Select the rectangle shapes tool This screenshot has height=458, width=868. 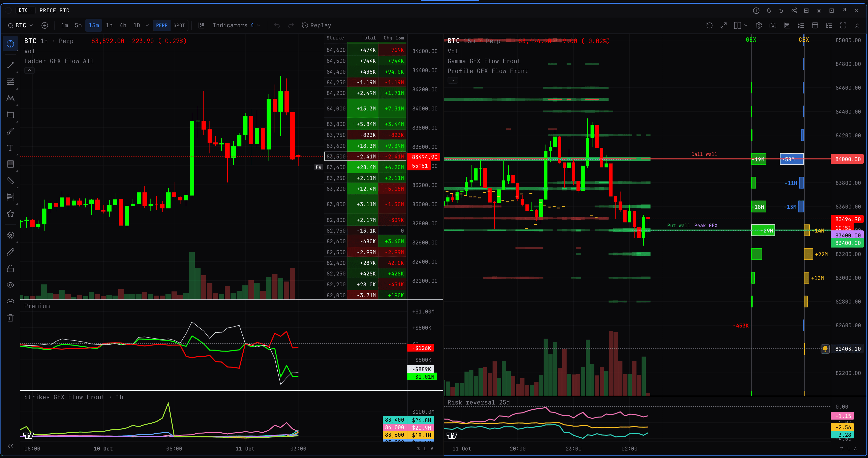tap(10, 115)
